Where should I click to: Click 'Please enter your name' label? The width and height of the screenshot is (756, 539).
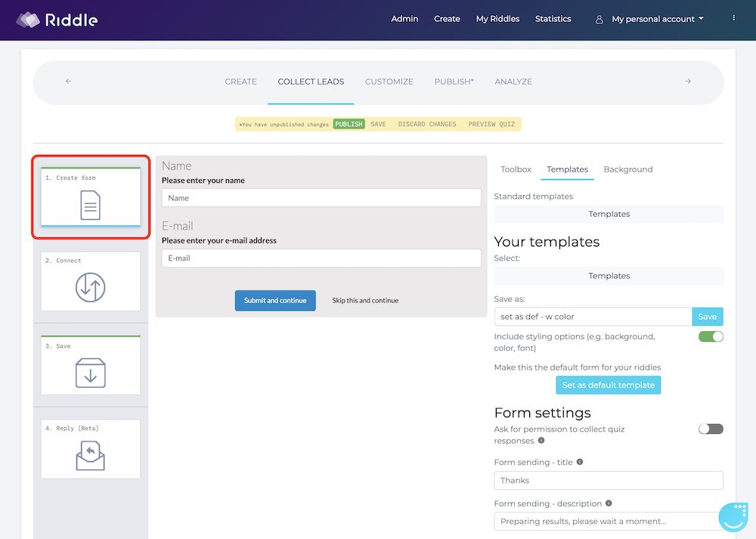click(x=203, y=181)
